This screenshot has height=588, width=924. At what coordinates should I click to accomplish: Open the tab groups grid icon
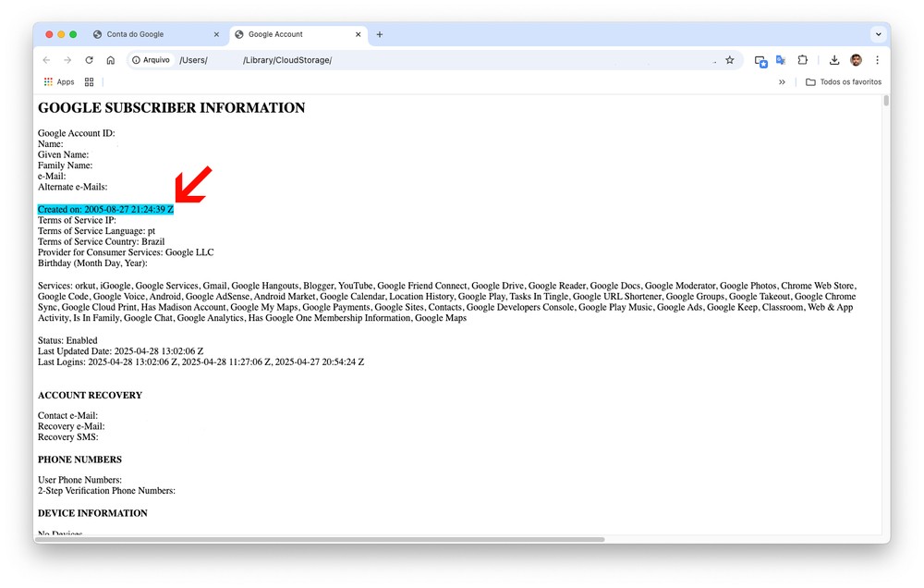(x=89, y=82)
